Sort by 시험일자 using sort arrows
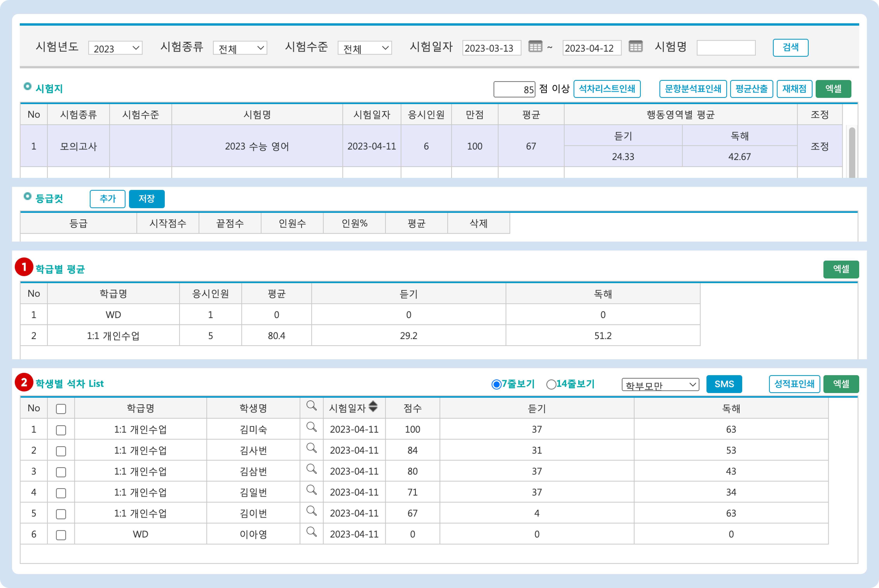 [373, 406]
